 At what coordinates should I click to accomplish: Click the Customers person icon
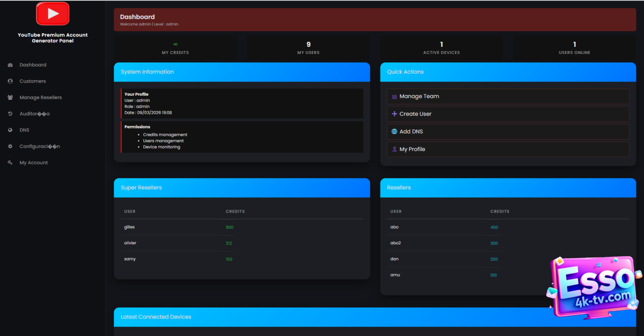pyautogui.click(x=10, y=81)
